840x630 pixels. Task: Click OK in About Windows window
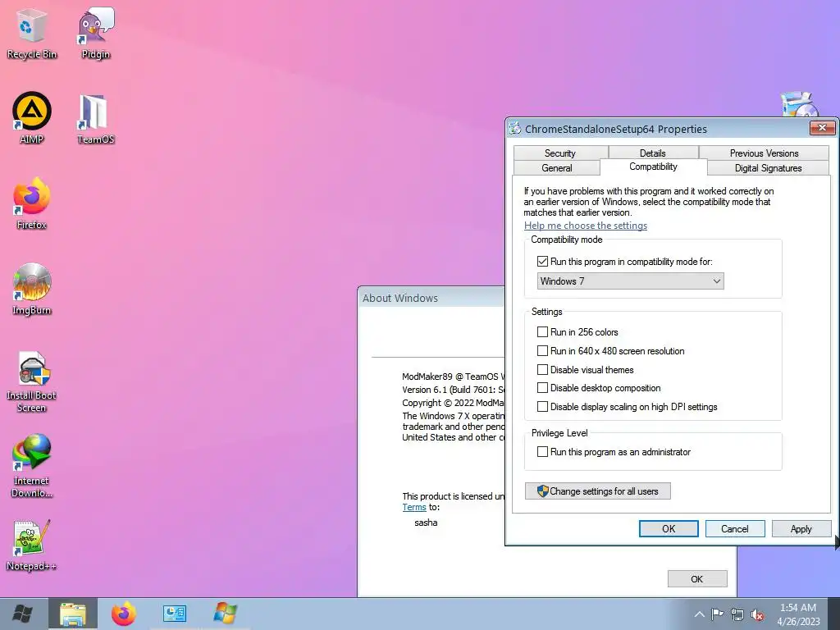point(697,579)
